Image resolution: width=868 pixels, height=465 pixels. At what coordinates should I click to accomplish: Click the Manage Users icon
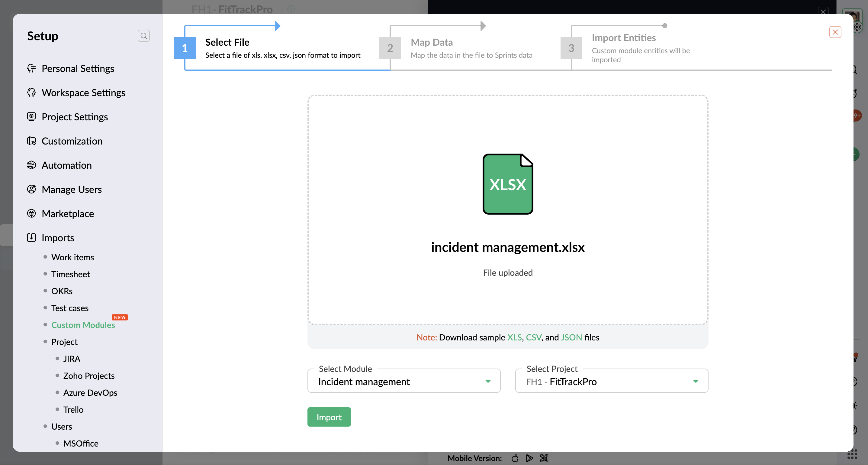click(31, 189)
